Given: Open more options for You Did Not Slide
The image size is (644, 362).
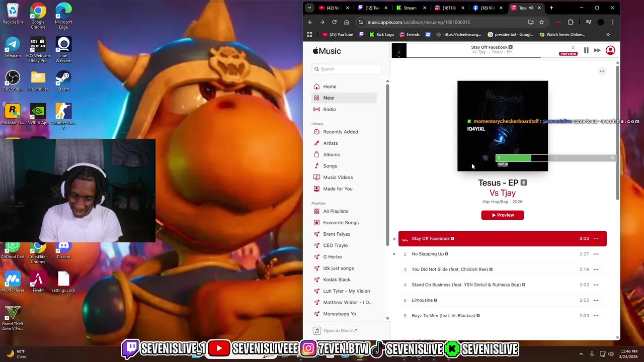Looking at the screenshot, I should tap(596, 269).
